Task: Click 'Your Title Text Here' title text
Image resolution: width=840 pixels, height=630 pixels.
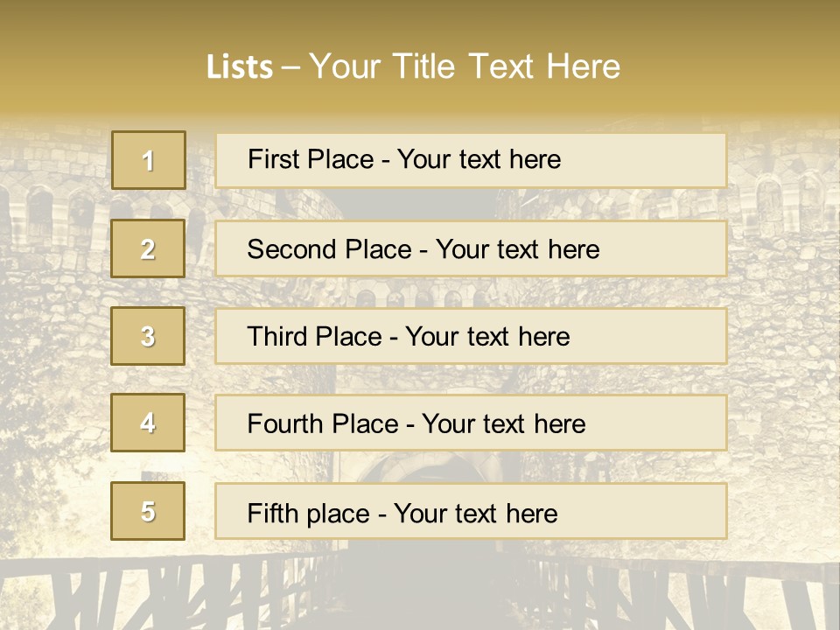Action: click(465, 66)
